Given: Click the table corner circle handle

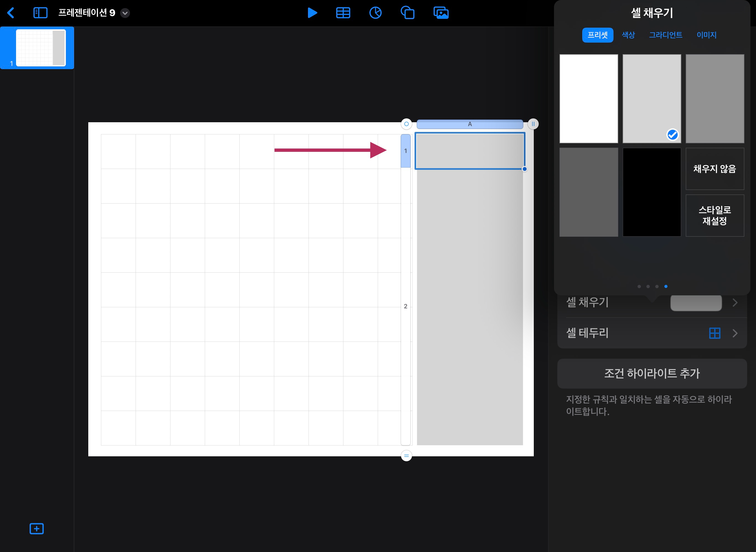Looking at the screenshot, I should tap(406, 124).
